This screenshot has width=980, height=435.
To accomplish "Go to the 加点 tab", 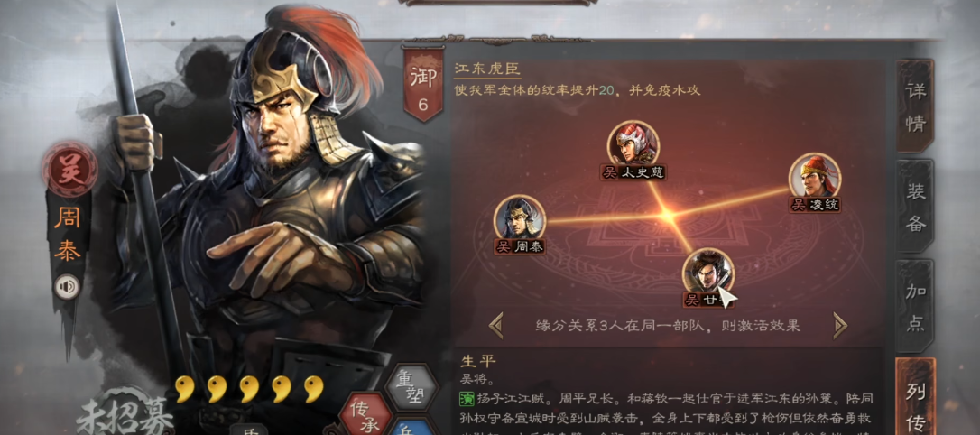I will [914, 306].
